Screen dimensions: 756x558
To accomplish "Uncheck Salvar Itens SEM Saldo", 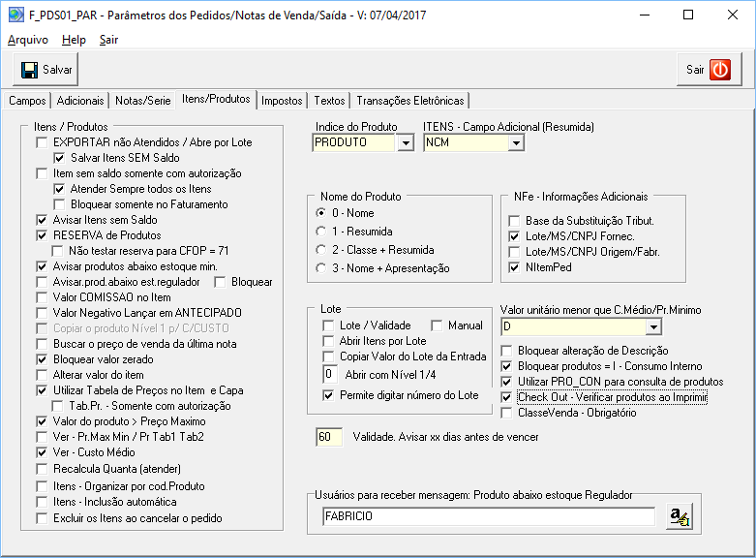I will [x=59, y=158].
